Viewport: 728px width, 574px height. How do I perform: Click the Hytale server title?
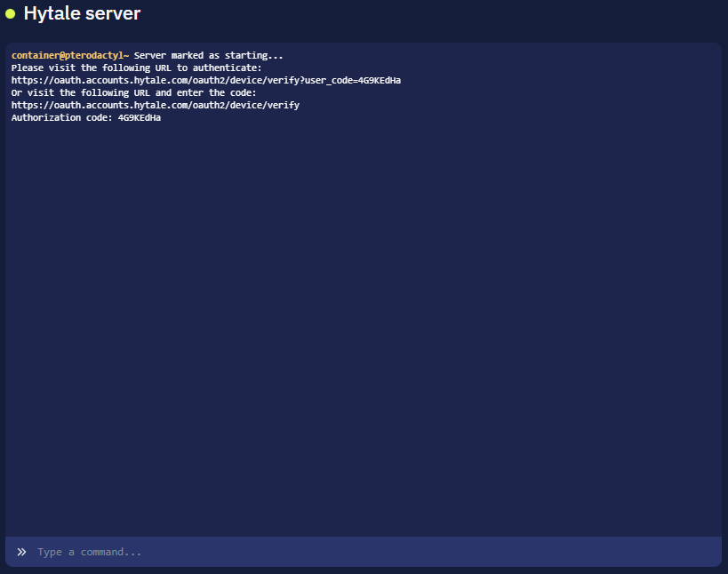(82, 13)
